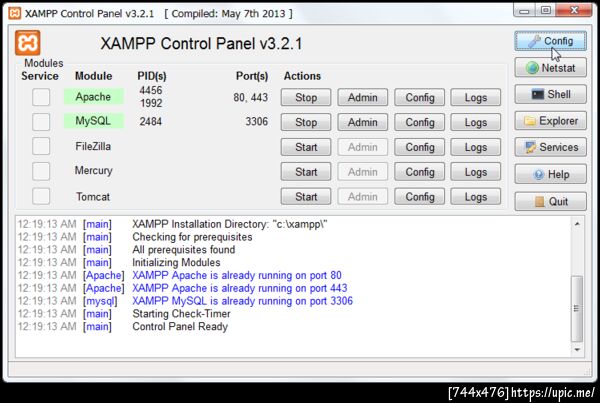Click MySQL port 3306 value
This screenshot has height=403, width=600.
[256, 122]
